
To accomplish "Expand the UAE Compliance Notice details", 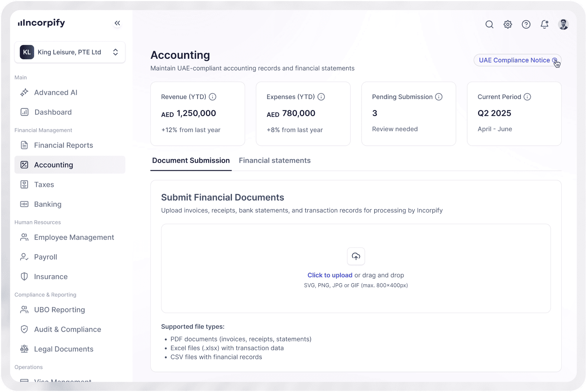I will click(x=554, y=60).
